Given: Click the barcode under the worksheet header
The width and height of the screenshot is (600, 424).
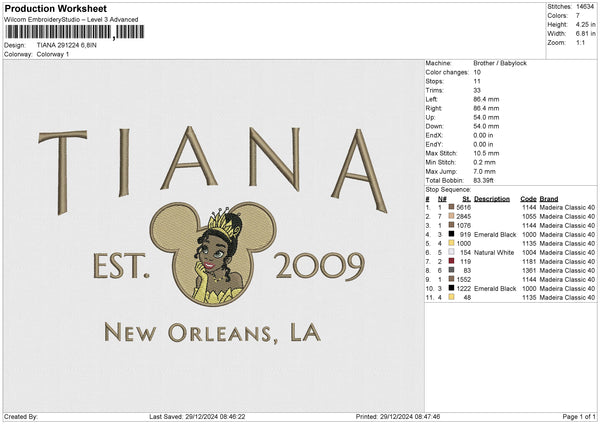Looking at the screenshot, I should coord(75,32).
